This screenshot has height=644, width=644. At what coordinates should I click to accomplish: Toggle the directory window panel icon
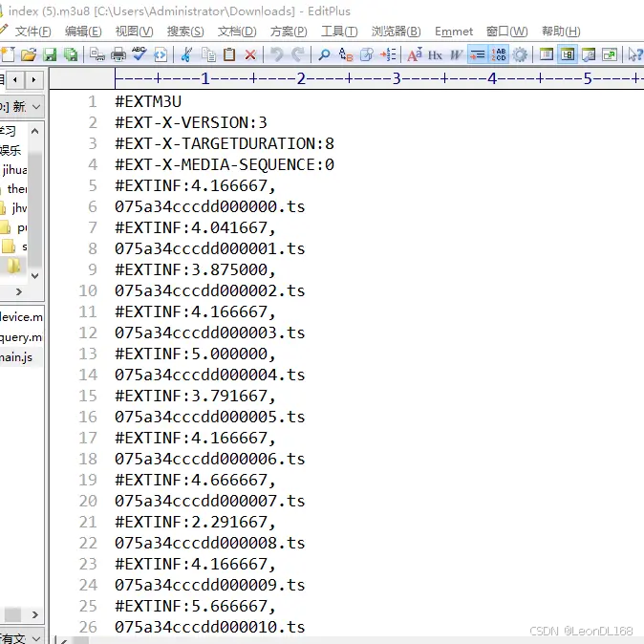click(x=547, y=54)
